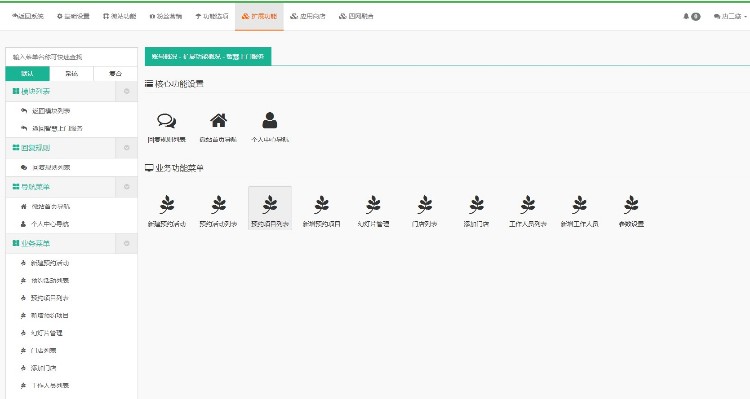Viewport: 750px width, 399px height.
Task: Switch to the third sidebar tab
Action: tap(115, 74)
